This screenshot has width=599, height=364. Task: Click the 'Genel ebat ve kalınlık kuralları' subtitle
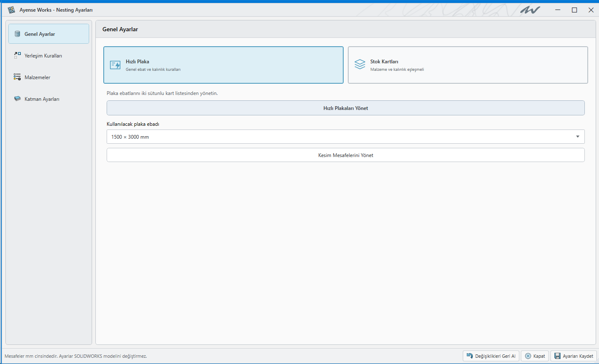pyautogui.click(x=153, y=70)
